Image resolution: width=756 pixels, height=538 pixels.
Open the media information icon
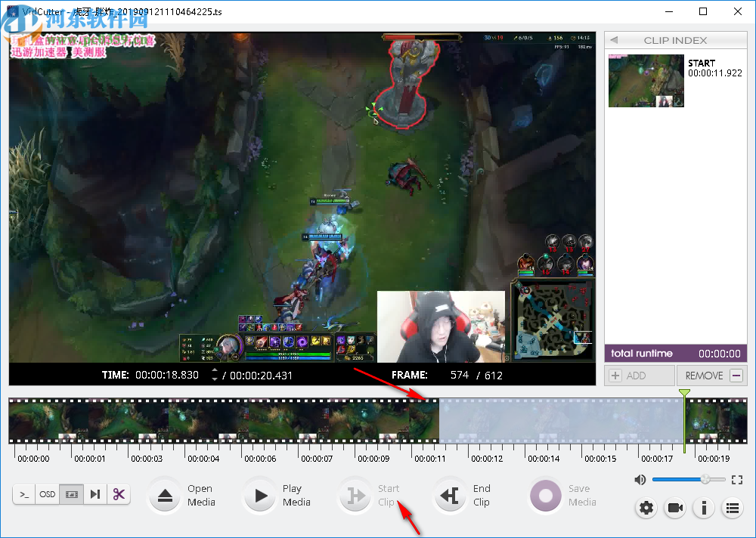click(x=704, y=508)
